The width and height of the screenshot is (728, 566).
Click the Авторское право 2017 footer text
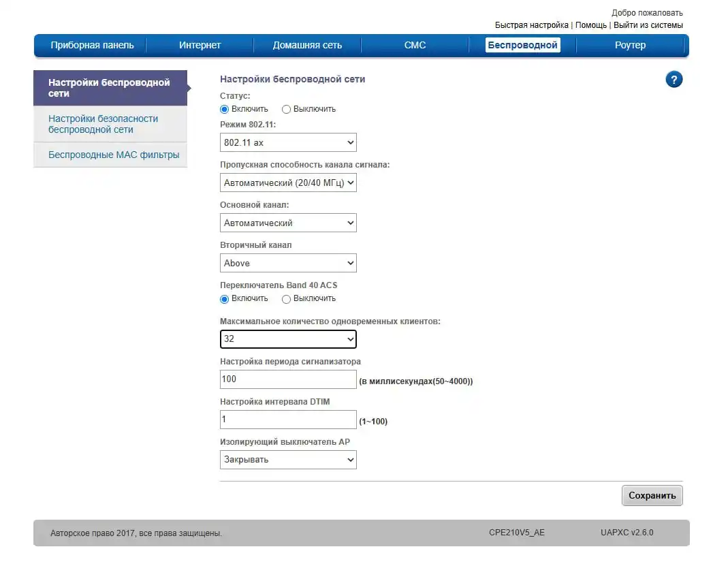point(136,533)
